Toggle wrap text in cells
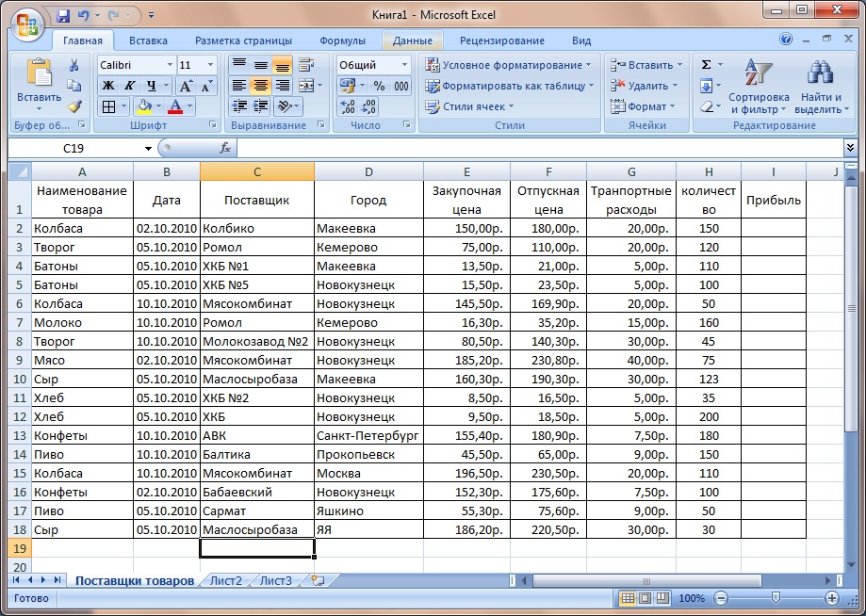The image size is (866, 616). 305,65
